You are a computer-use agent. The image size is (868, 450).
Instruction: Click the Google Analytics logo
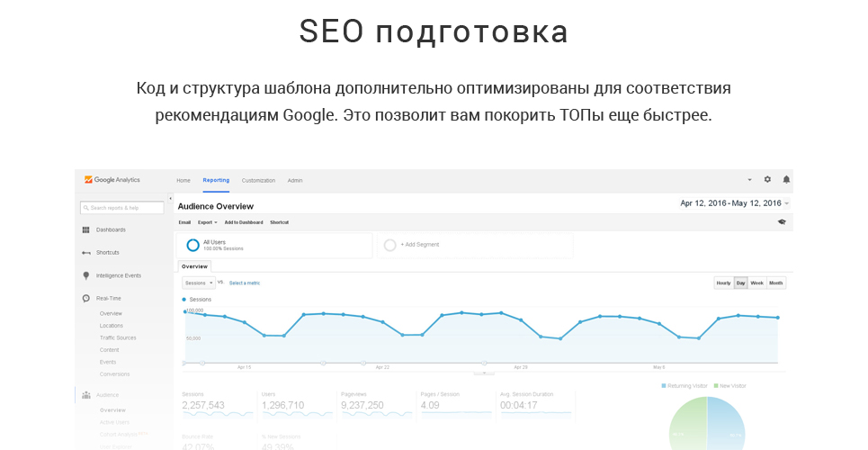(112, 180)
